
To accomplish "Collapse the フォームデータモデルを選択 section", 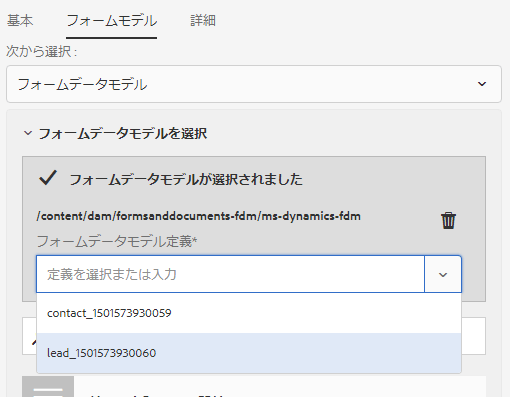I will point(28,133).
